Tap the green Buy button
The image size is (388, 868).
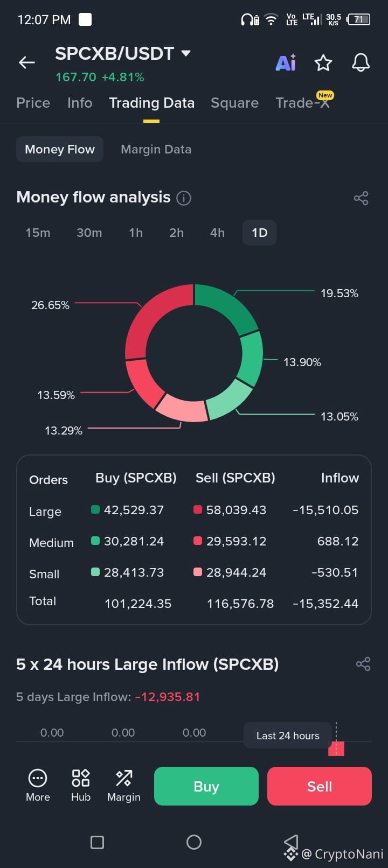206,786
